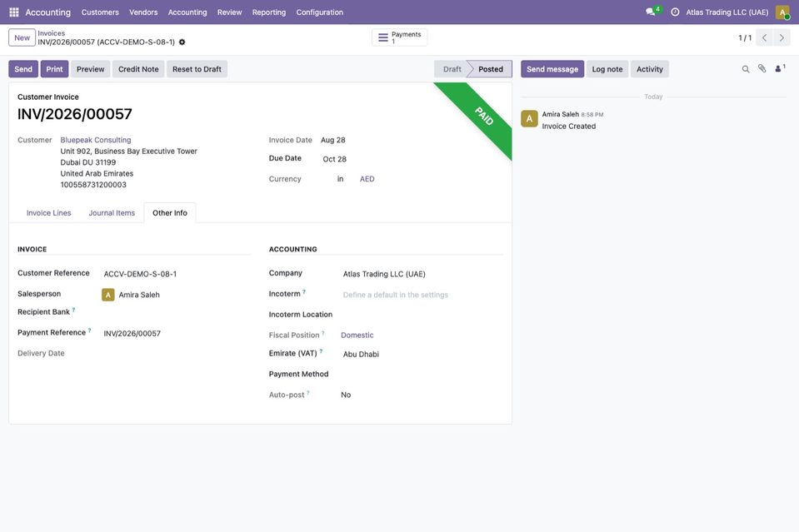Click the Customer Reference field
The height and width of the screenshot is (532, 799).
point(177,274)
